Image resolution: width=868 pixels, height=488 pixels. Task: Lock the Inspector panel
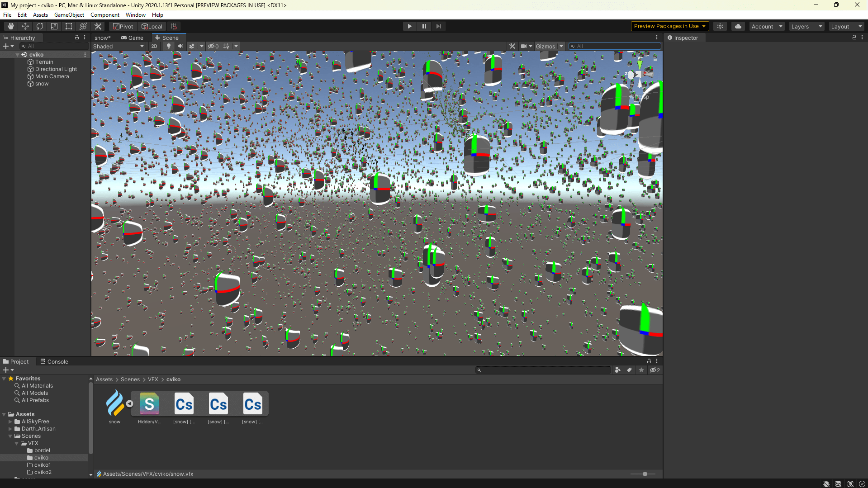click(854, 38)
